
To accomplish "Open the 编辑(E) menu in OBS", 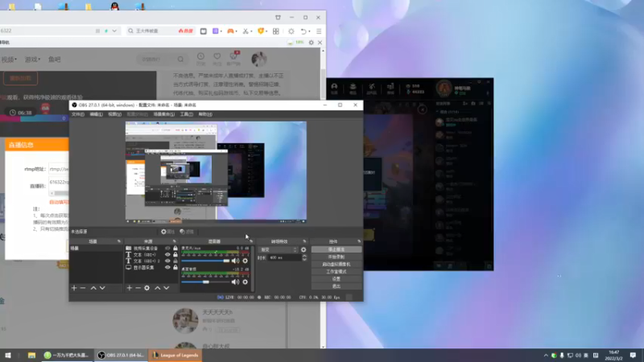I will coord(96,114).
